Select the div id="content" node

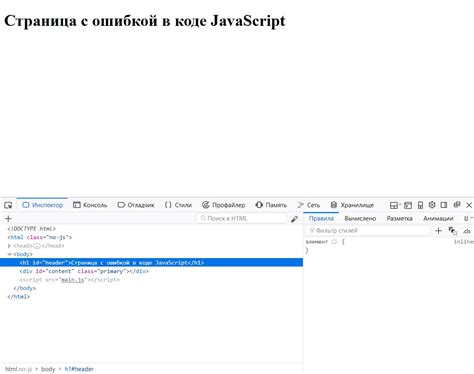(x=84, y=271)
